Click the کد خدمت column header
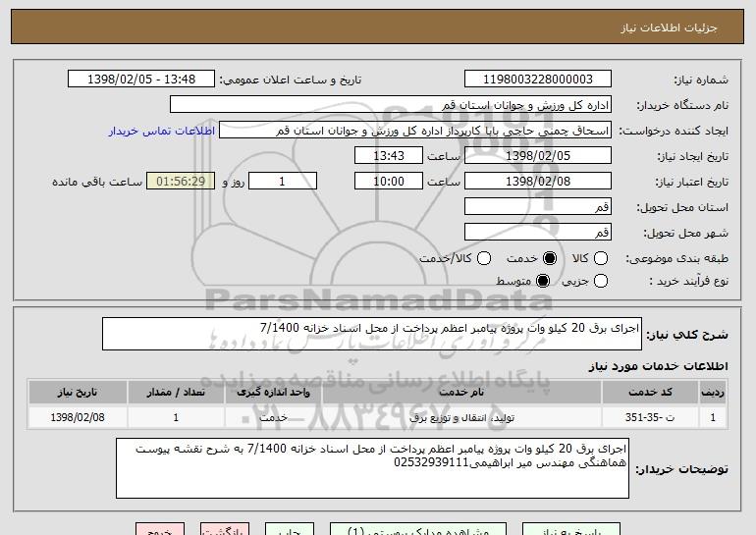This screenshot has height=535, width=756. [650, 393]
